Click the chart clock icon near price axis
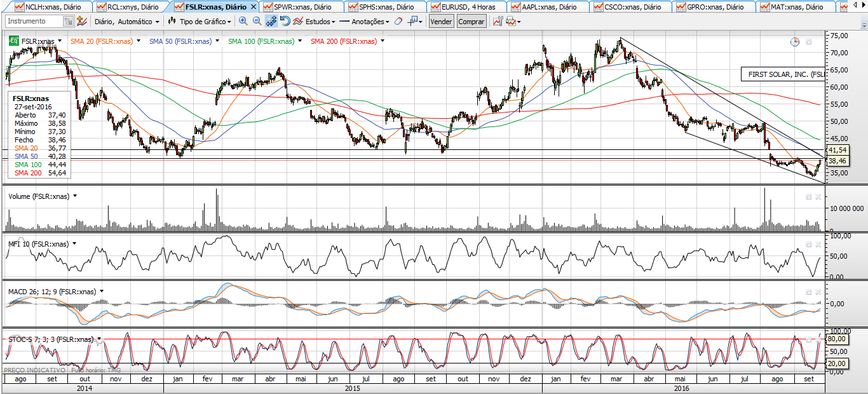This screenshot has width=868, height=394. coord(795,42)
